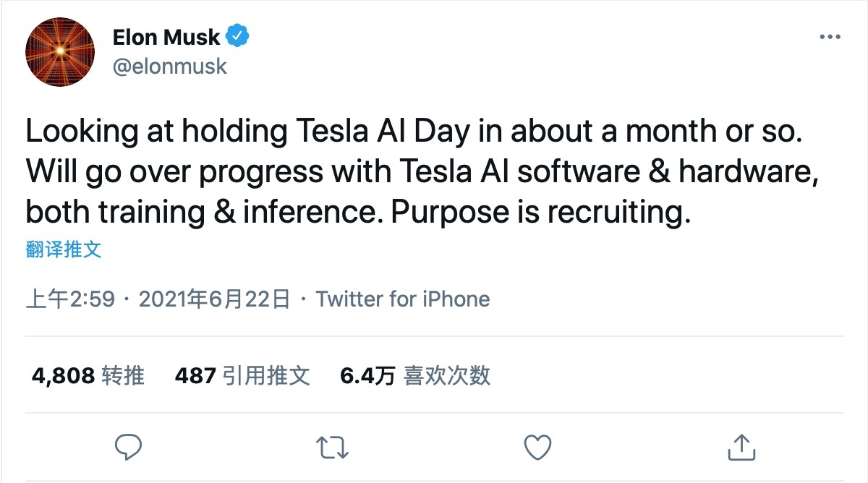Reply to Elon Musk's tweet
868x483 pixels.
coord(129,447)
